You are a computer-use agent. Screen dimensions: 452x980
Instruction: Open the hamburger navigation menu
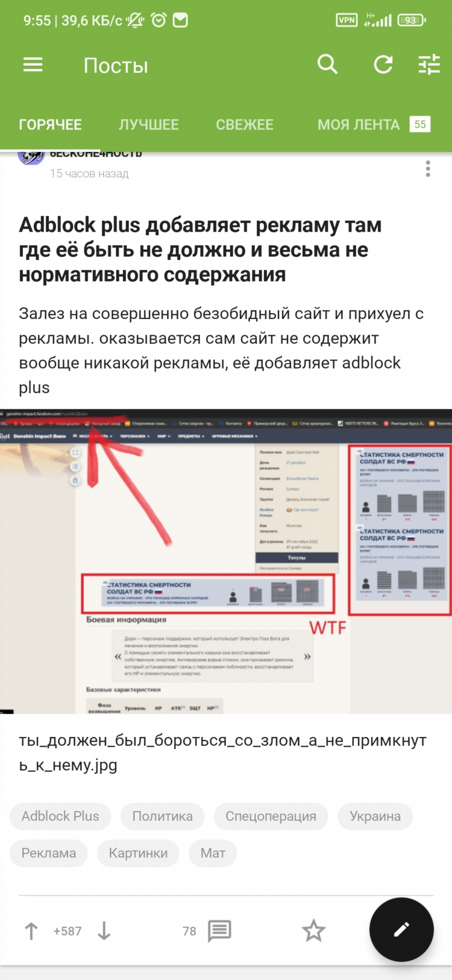click(x=33, y=65)
